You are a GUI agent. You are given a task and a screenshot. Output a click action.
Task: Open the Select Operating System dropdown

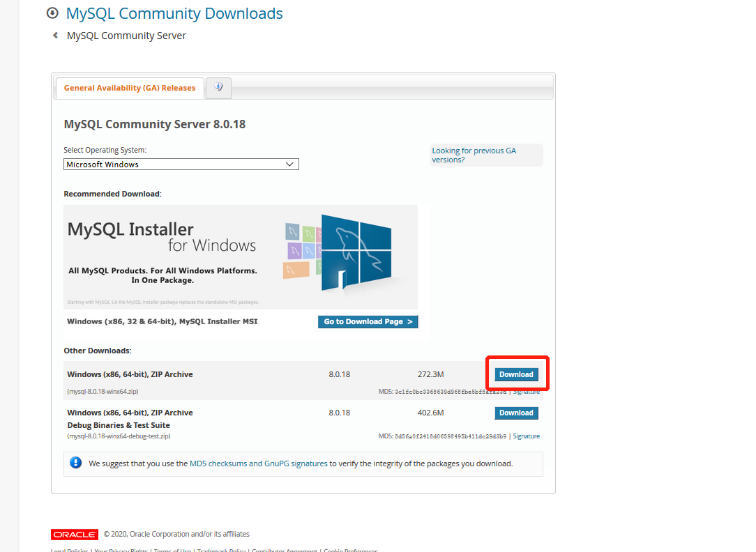(181, 164)
